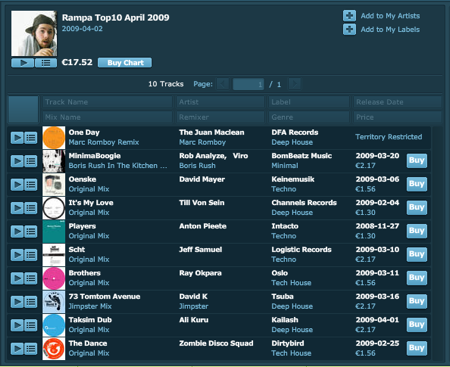Click the Buy Chart button
This screenshot has width=450, height=367.
[x=125, y=63]
